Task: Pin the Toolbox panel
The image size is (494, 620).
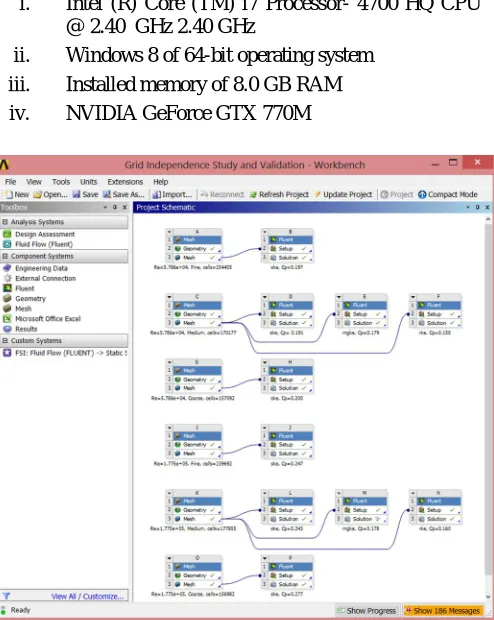Action: point(115,207)
